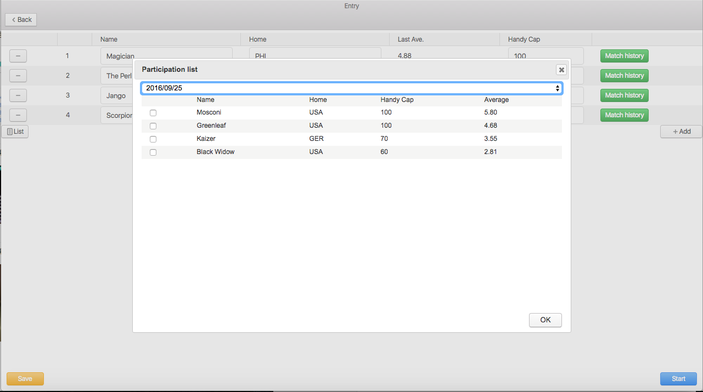Viewport: 703px width, 392px height.
Task: Click the Last Ave. value 4.88
Action: 404,56
